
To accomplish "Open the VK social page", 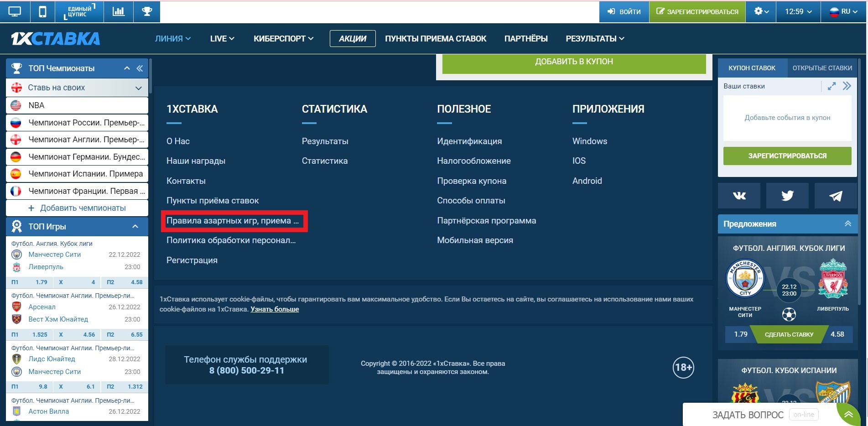I will click(739, 196).
